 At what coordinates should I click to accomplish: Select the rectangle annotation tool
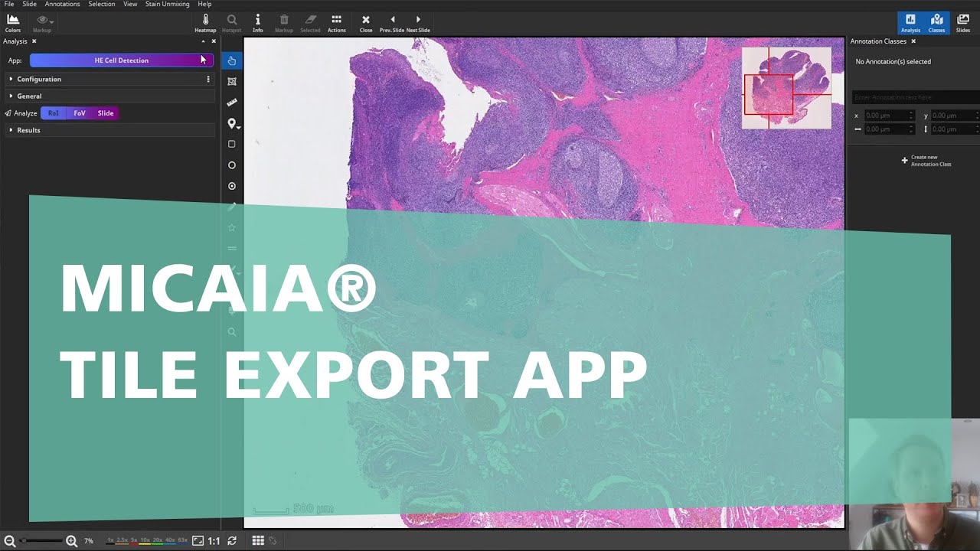tap(232, 144)
